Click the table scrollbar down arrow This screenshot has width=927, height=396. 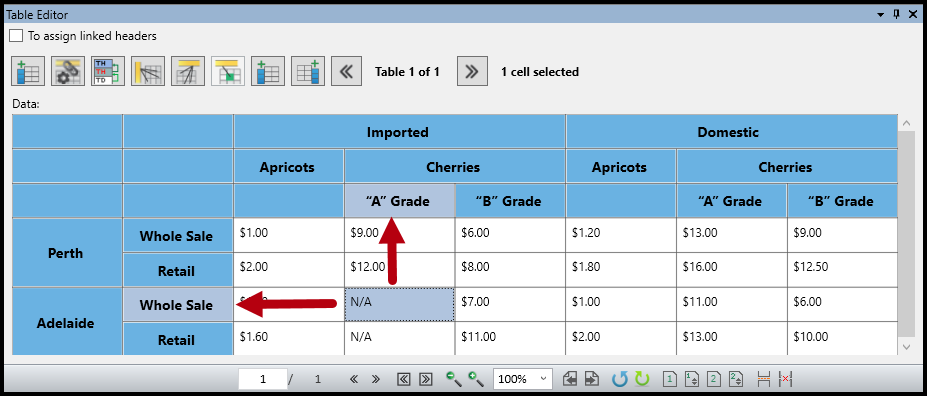point(906,348)
